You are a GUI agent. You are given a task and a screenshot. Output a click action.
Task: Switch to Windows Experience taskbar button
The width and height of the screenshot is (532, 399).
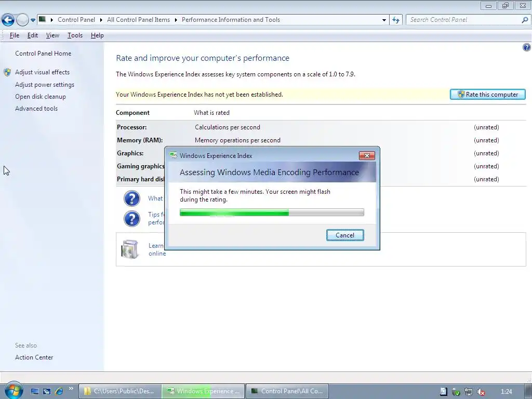(203, 391)
